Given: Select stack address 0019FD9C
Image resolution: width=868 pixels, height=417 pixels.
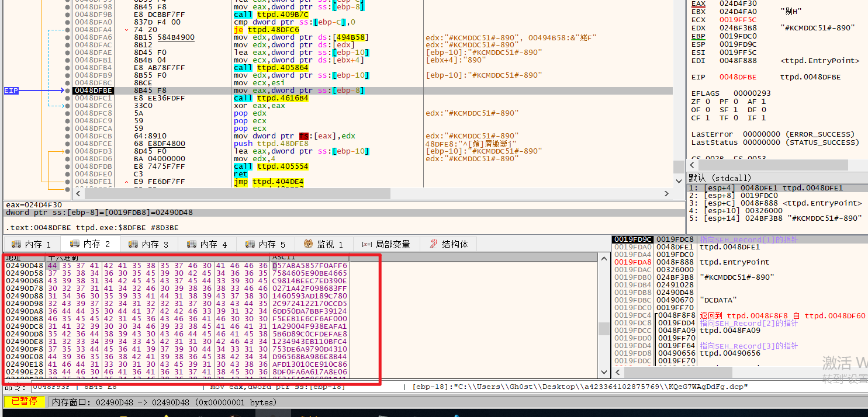Looking at the screenshot, I should [632, 239].
